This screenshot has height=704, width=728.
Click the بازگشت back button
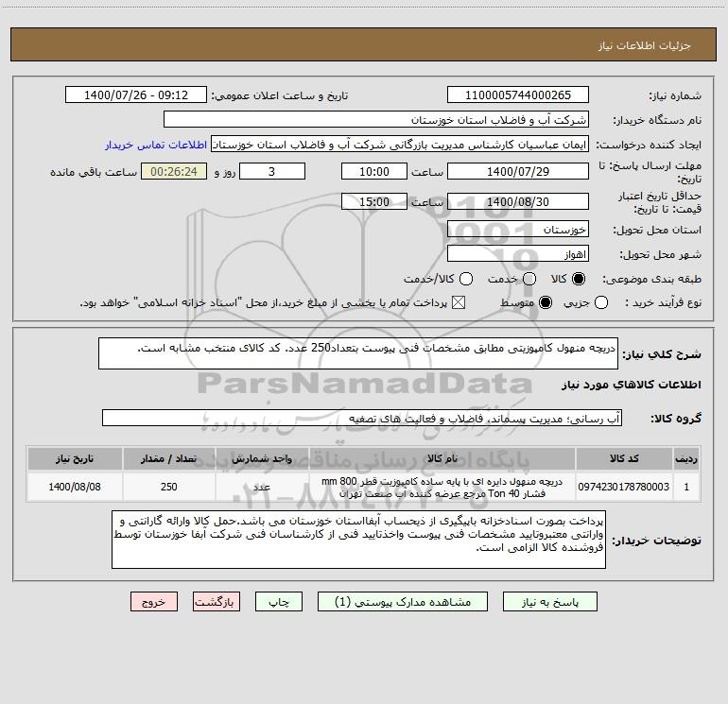tap(217, 602)
